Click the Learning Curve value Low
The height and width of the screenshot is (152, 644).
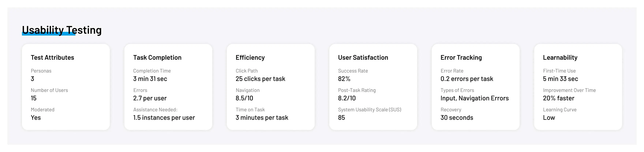tap(549, 118)
